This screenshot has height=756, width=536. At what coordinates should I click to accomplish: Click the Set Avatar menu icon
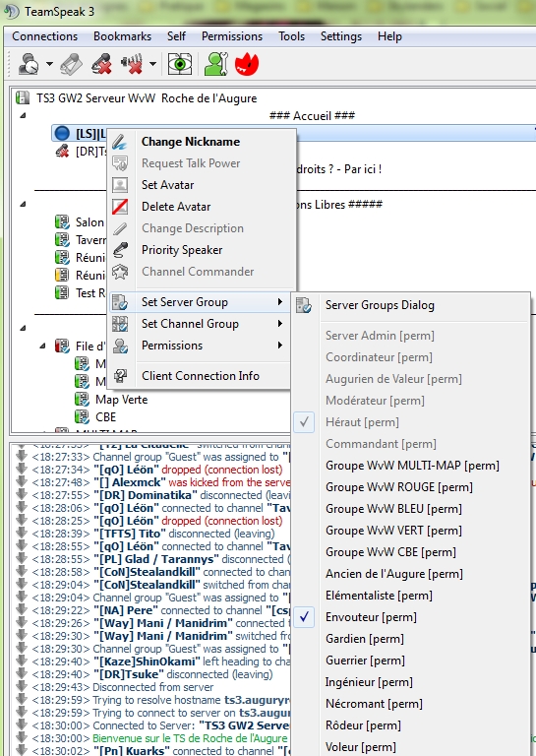point(120,185)
